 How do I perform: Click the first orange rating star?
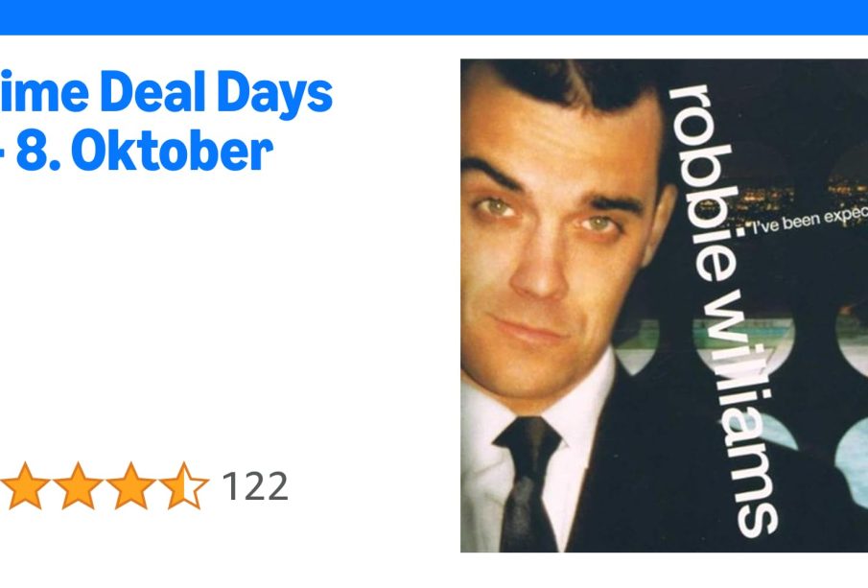[x=25, y=485]
